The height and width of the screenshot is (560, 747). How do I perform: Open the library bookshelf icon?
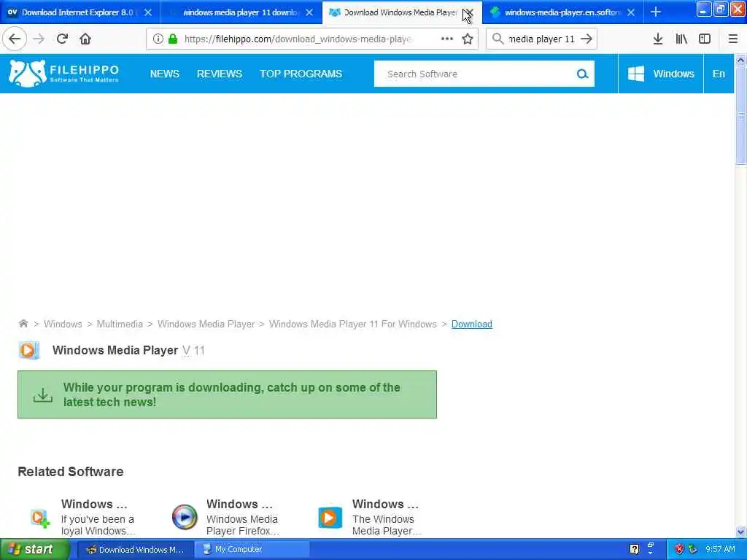(681, 39)
